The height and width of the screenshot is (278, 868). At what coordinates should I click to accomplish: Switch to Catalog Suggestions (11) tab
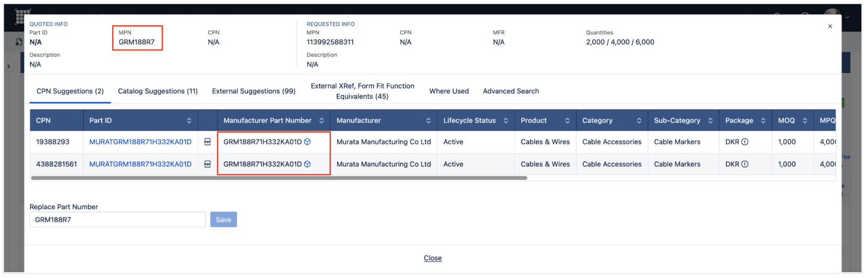click(158, 91)
